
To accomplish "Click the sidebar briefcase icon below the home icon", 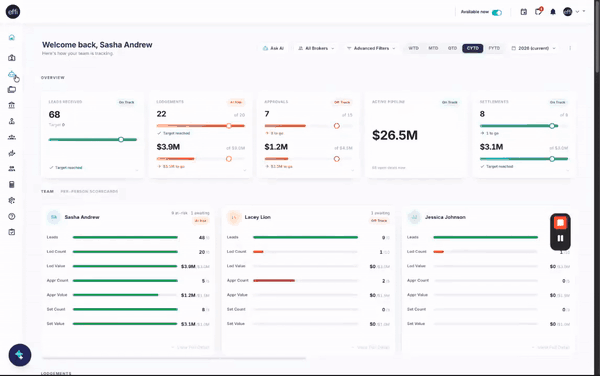I will (12, 58).
